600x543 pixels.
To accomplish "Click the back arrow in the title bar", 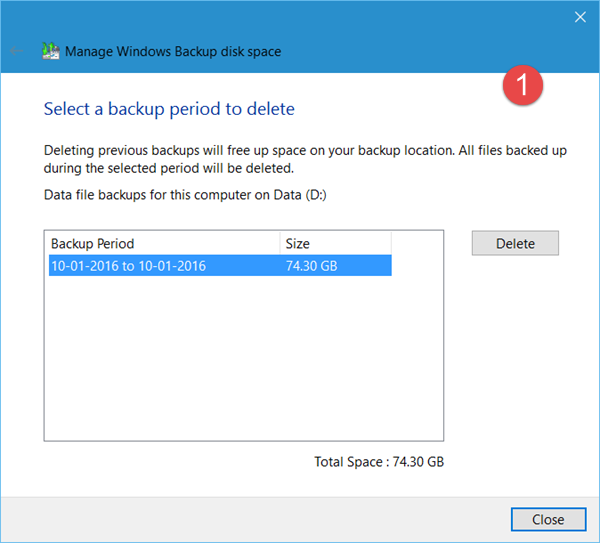I will 17,50.
